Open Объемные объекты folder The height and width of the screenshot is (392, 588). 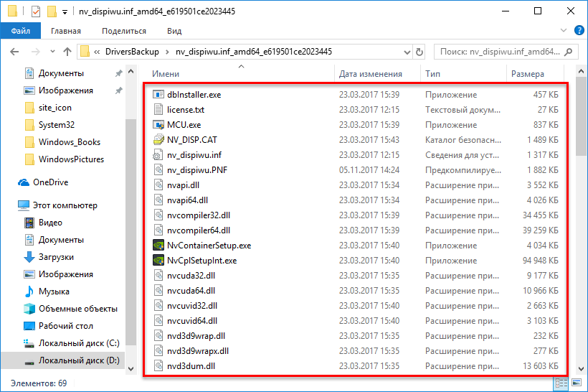pos(71,308)
